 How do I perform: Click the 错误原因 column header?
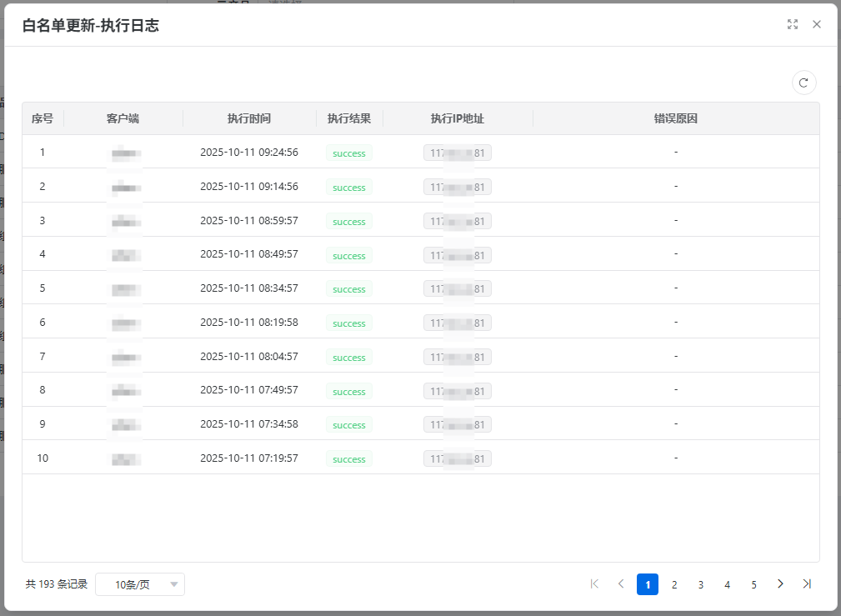point(675,118)
